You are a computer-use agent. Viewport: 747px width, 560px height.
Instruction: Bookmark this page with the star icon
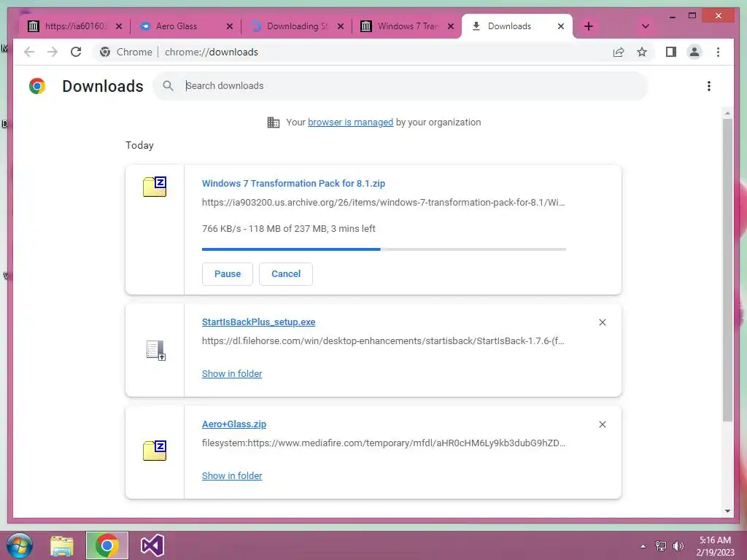[x=642, y=52]
